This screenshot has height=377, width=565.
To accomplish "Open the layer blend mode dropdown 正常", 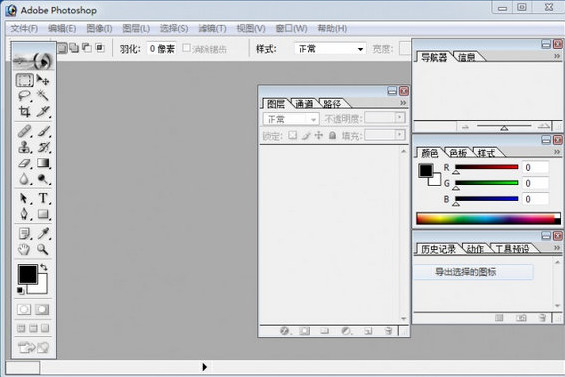I will 291,119.
